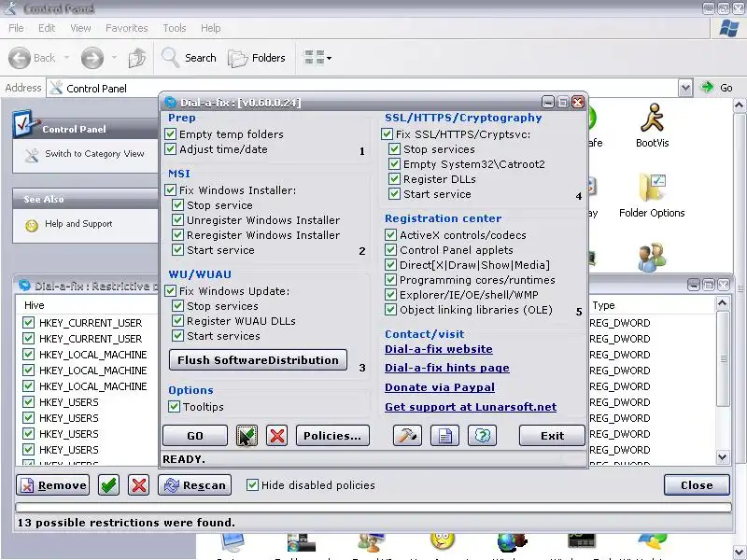Open the Dial-a-fix hints page link
The width and height of the screenshot is (747, 560).
point(447,368)
